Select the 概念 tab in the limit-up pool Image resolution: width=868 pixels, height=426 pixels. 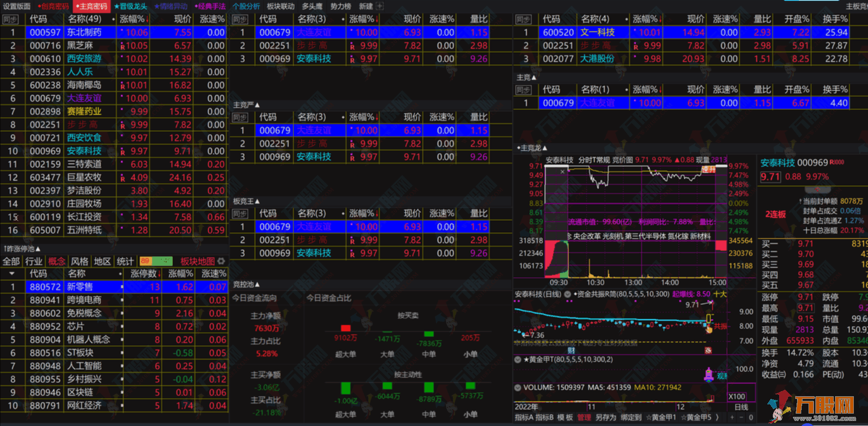[x=56, y=261]
